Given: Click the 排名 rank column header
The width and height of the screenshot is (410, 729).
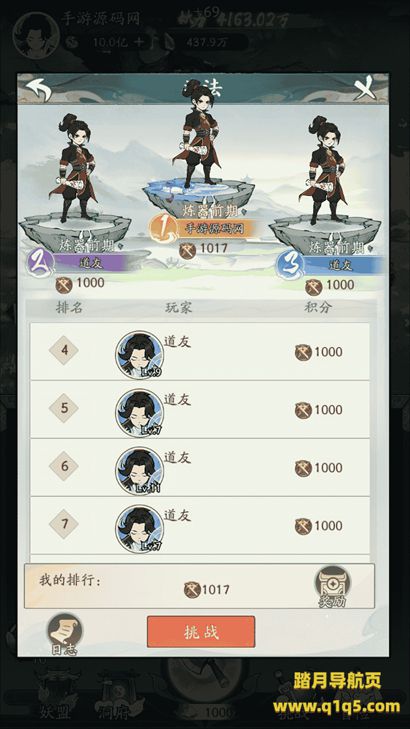Looking at the screenshot, I should click(x=69, y=307).
